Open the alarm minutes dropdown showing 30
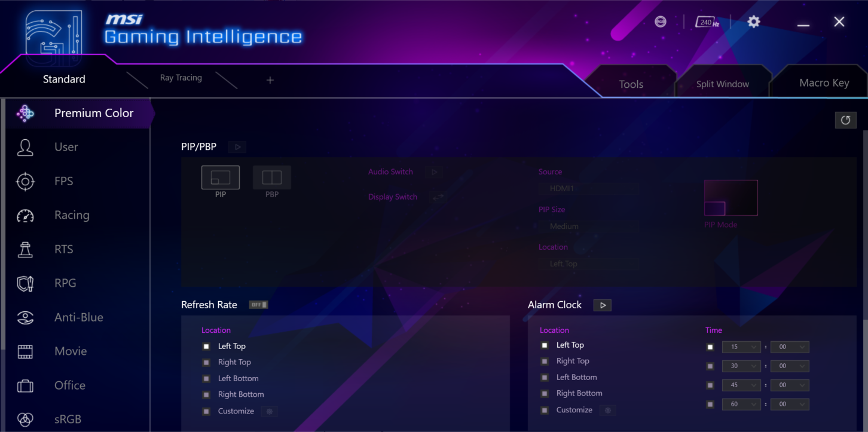 point(741,366)
